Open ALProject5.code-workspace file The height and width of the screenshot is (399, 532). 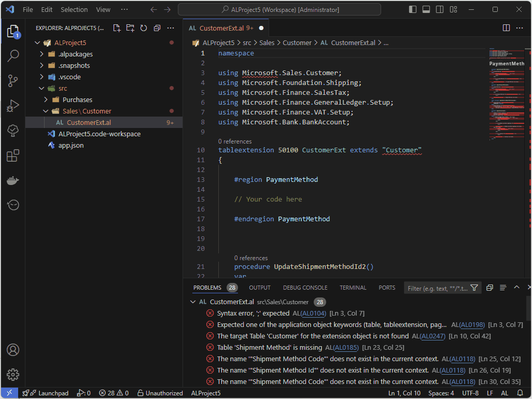[100, 134]
